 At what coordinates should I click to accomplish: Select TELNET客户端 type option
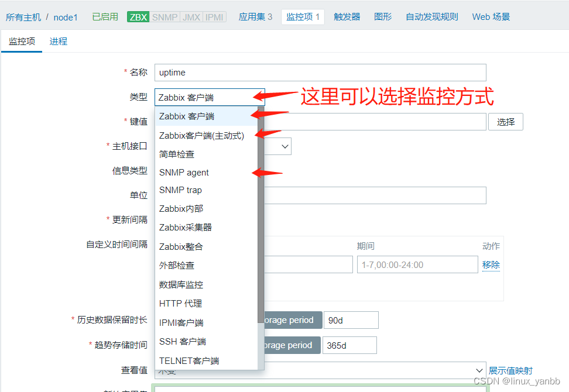[206, 361]
